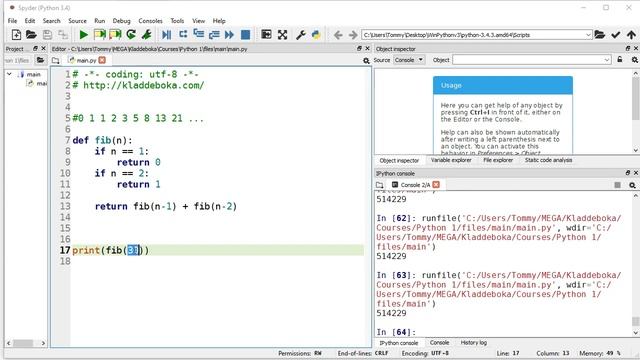Image resolution: width=640 pixels, height=360 pixels.
Task: Maximize the current pane
Action: point(266,35)
